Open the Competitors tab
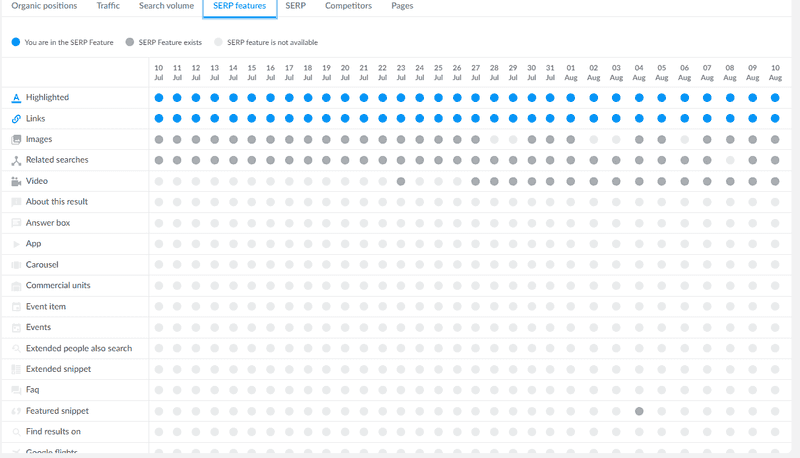 coord(348,6)
